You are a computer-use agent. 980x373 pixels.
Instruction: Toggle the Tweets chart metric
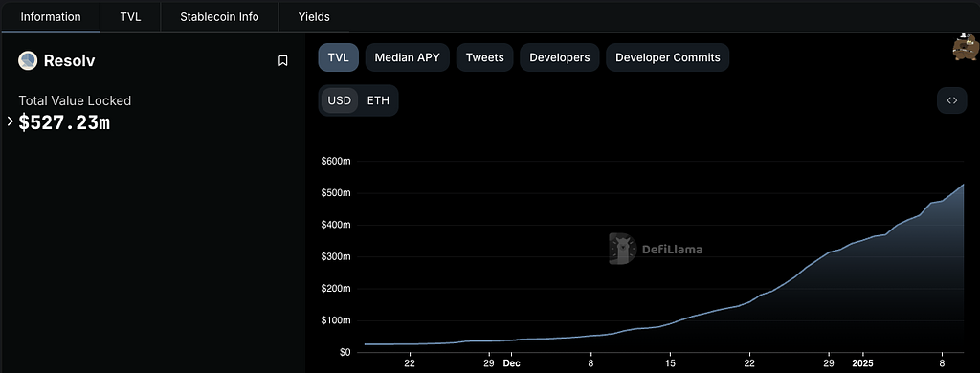coord(485,57)
